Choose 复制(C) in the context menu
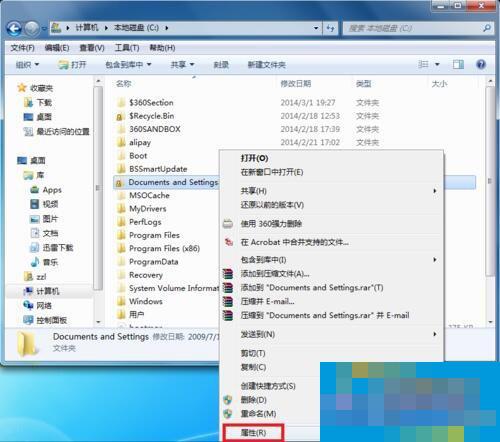 (x=253, y=367)
